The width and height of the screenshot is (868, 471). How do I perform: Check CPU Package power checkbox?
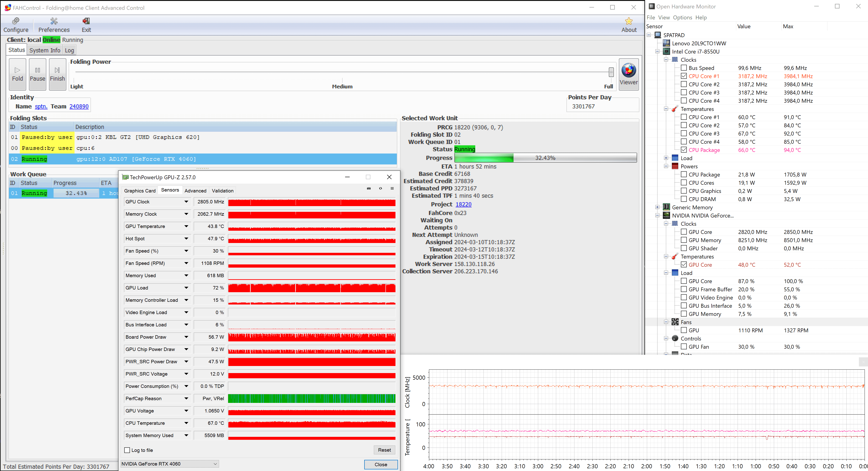(x=684, y=174)
